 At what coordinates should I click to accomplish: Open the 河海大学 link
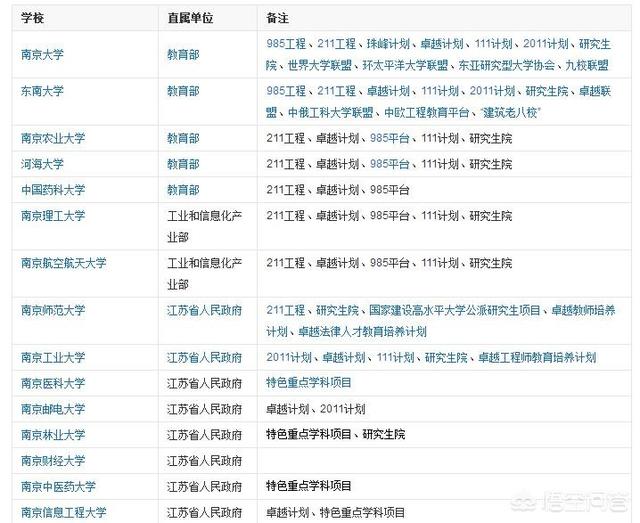42,164
